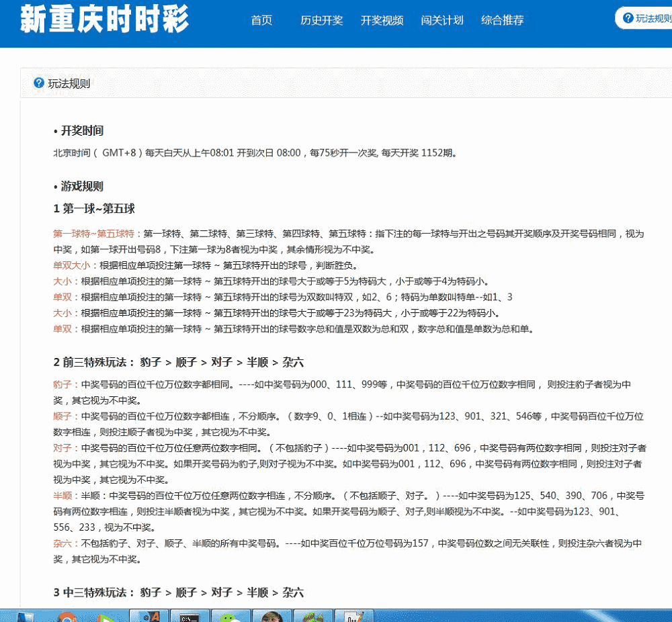Viewport: 672px width, 622px height.
Task: Click the red 豹子 rule label
Action: [61, 384]
